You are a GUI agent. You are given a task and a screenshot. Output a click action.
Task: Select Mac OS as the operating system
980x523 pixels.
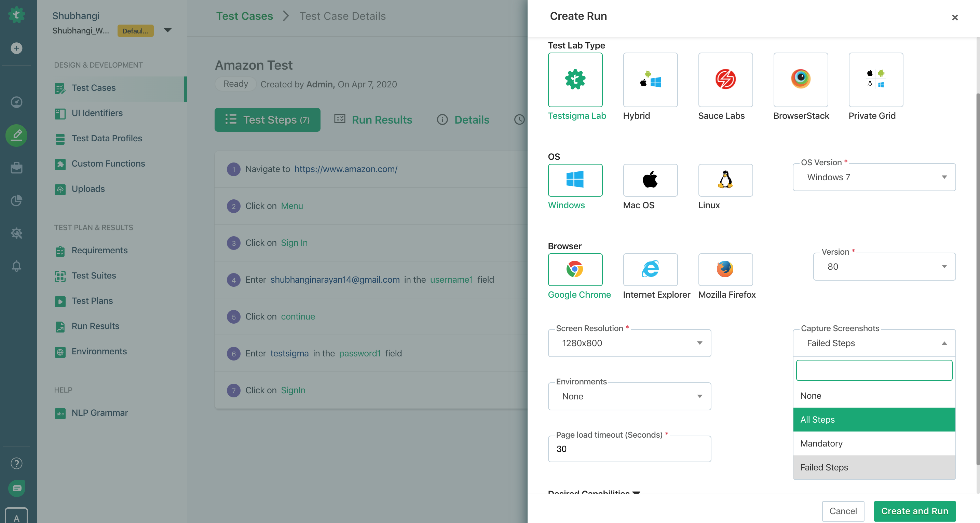(x=650, y=180)
